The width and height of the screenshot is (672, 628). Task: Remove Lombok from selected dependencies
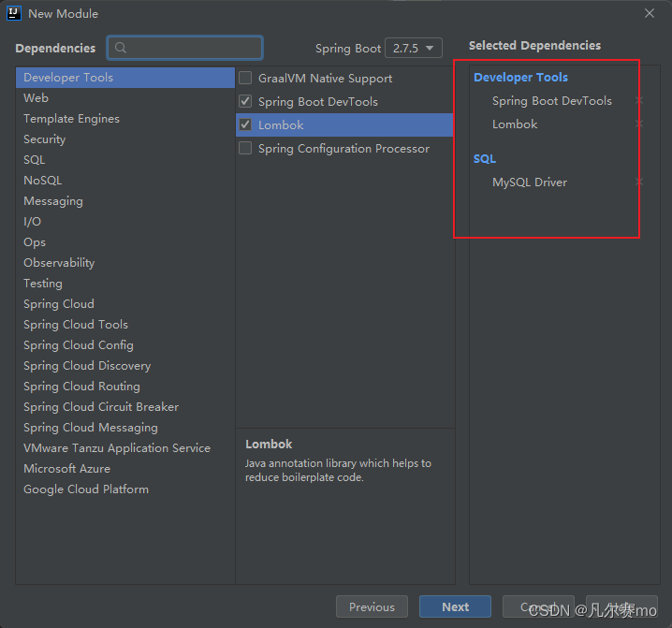click(x=638, y=124)
